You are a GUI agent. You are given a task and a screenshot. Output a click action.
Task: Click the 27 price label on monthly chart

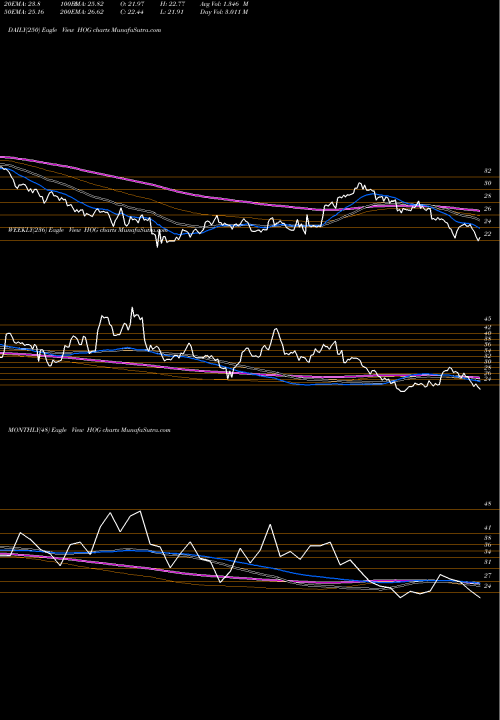click(487, 576)
